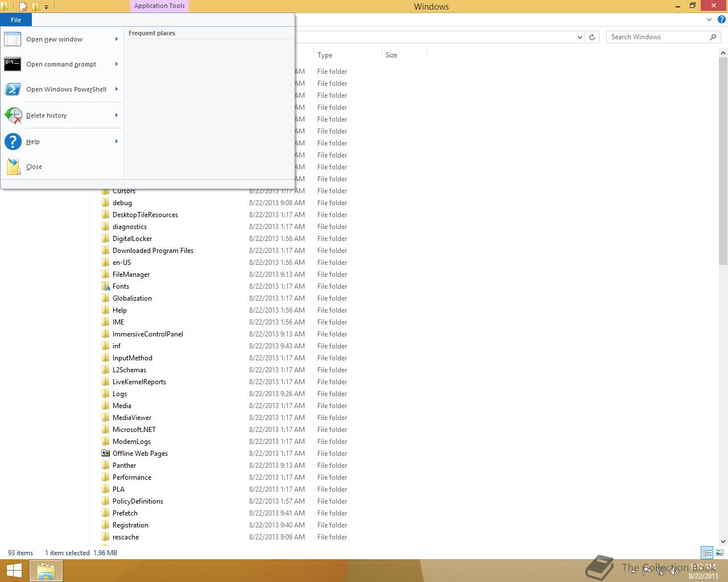Open the address bar history dropdown
This screenshot has width=728, height=582.
(x=580, y=37)
